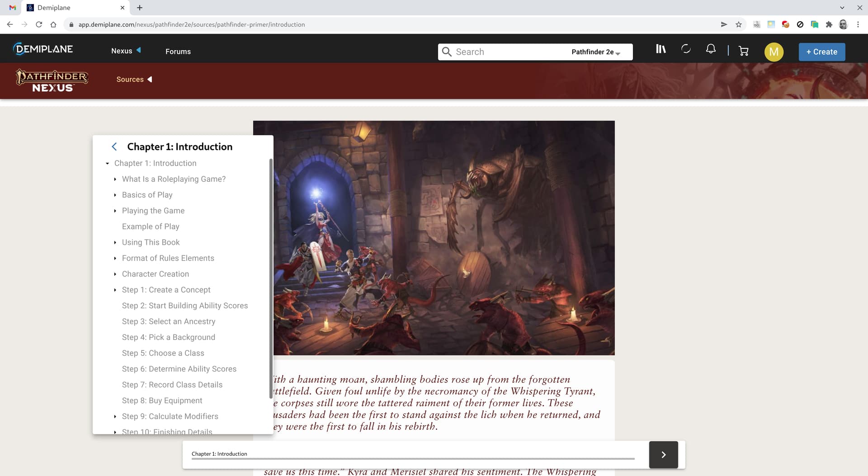The height and width of the screenshot is (476, 868).
Task: Open Example of Play
Action: (x=151, y=226)
